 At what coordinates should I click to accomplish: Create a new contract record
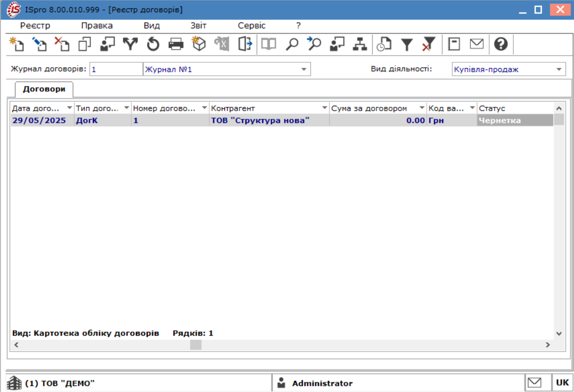(x=17, y=44)
